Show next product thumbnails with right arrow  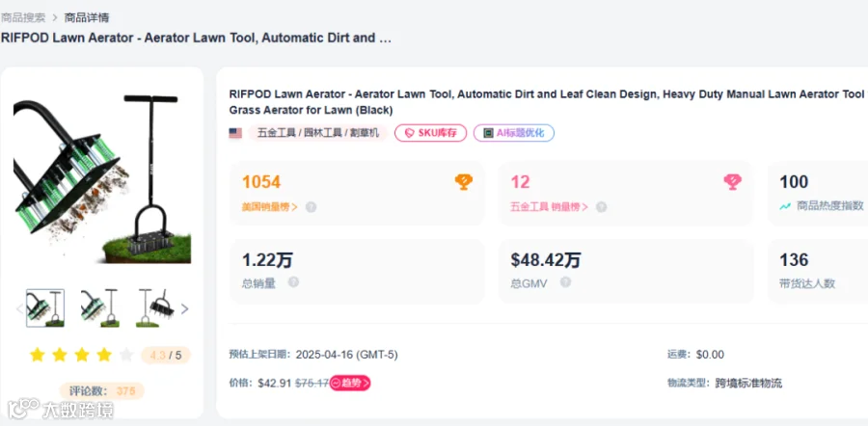click(185, 309)
